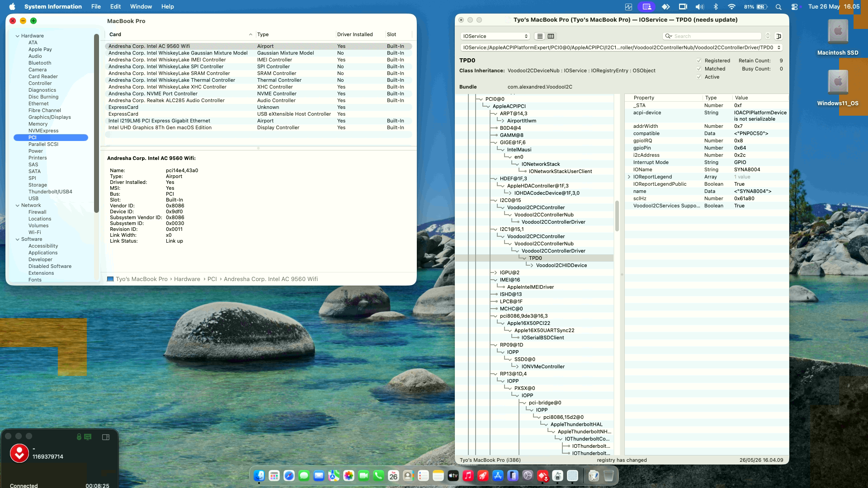Image resolution: width=868 pixels, height=488 pixels.
Task: Click the green lock security icon in AnyDesk
Action: tap(79, 437)
